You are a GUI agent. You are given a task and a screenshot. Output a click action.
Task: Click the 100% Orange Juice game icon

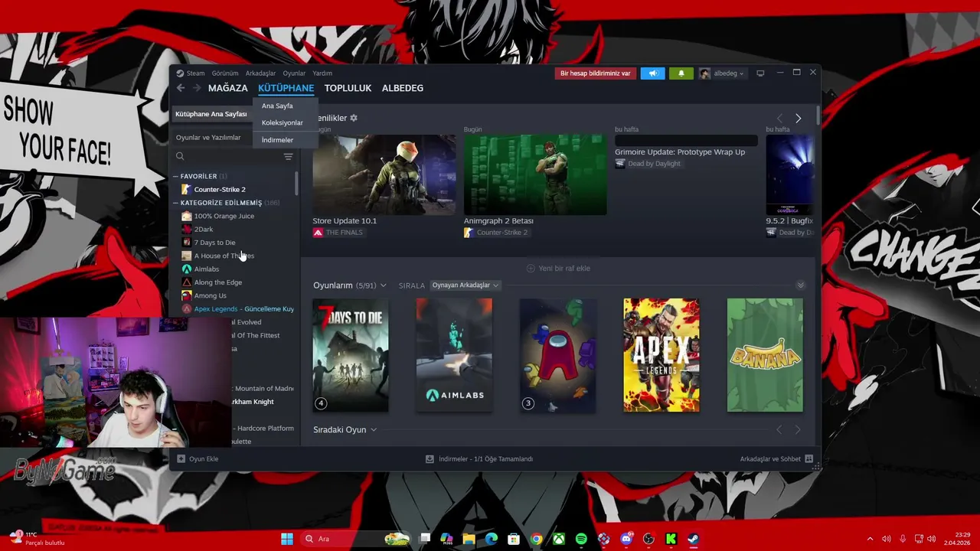186,216
